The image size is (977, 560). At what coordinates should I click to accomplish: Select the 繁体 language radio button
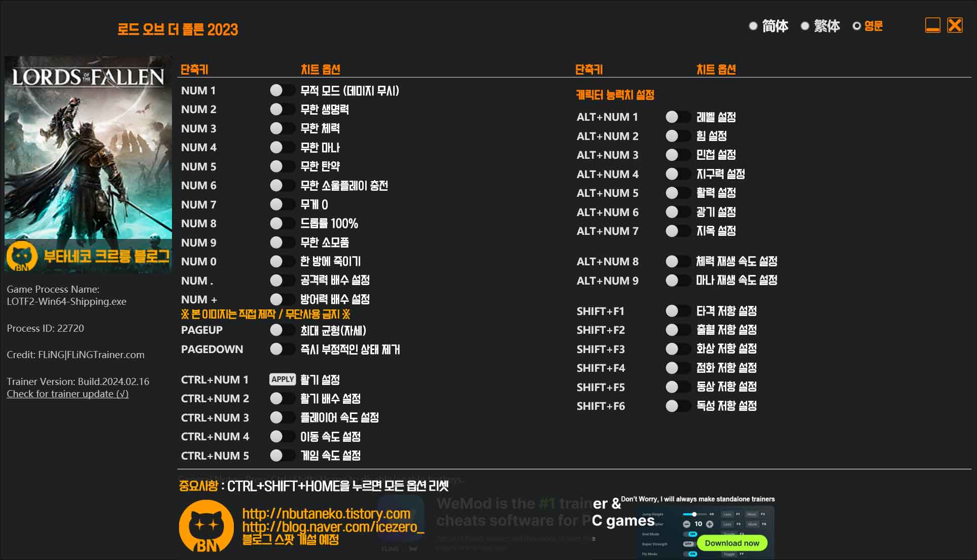(x=805, y=26)
